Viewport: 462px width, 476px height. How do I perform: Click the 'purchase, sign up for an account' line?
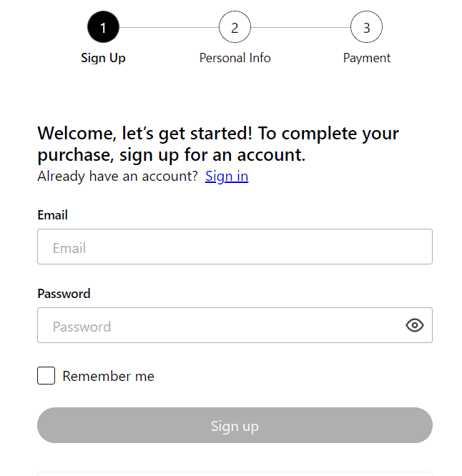172,155
